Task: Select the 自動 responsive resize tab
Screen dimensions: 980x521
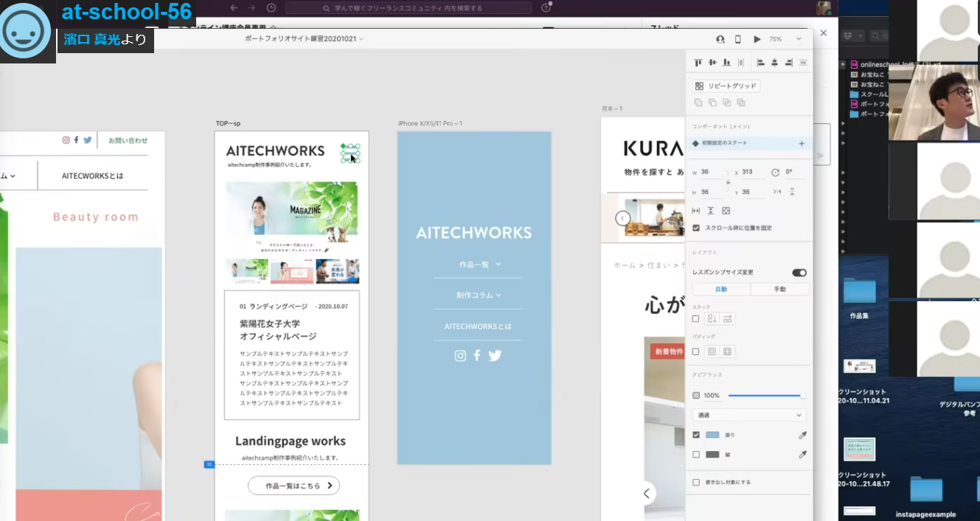Action: pos(721,289)
